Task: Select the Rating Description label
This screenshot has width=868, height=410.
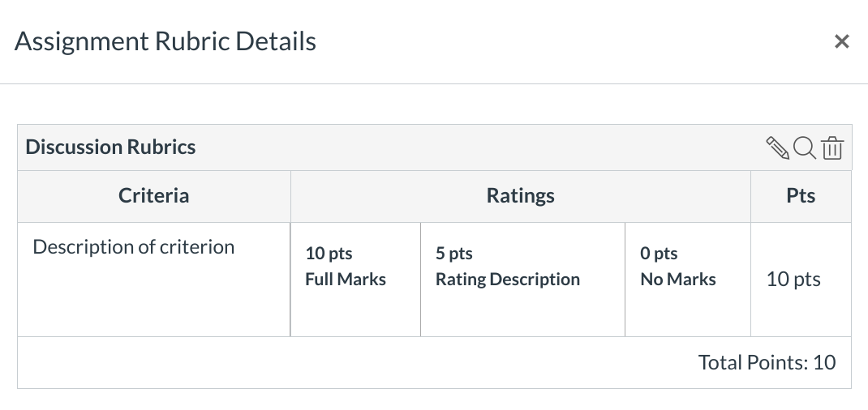Action: [507, 280]
